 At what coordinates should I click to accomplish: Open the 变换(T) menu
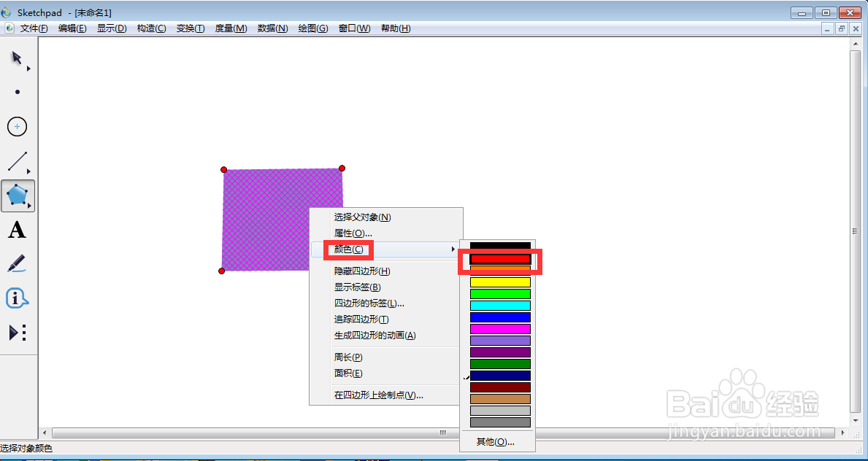[191, 28]
